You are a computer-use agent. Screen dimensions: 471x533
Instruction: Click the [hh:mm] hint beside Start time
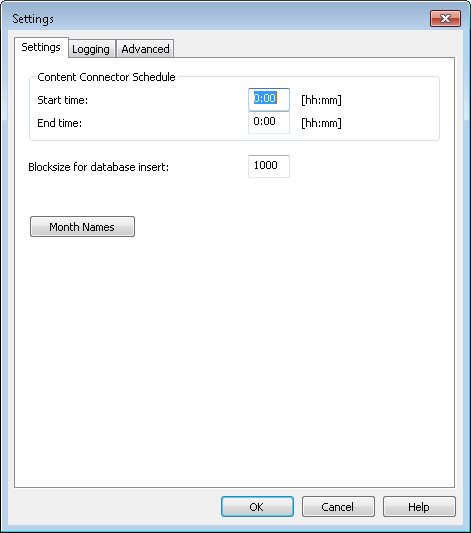(321, 100)
